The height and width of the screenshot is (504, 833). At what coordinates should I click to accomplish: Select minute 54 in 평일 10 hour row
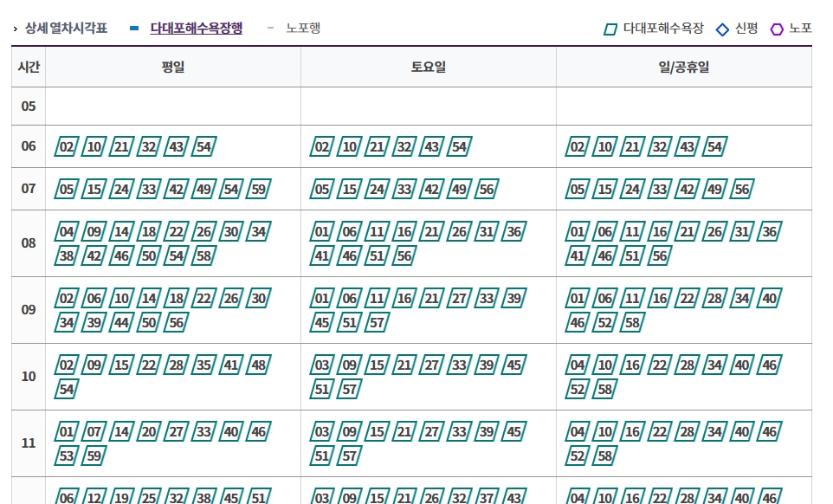coord(67,390)
